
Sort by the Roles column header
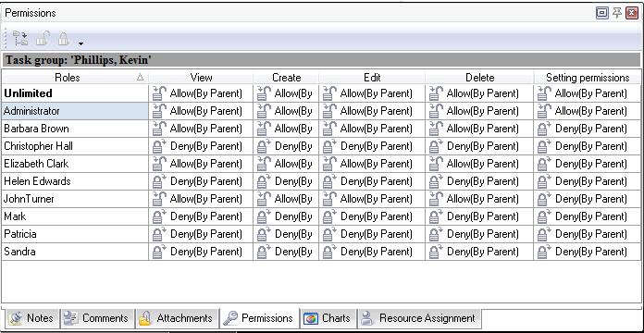(x=75, y=77)
